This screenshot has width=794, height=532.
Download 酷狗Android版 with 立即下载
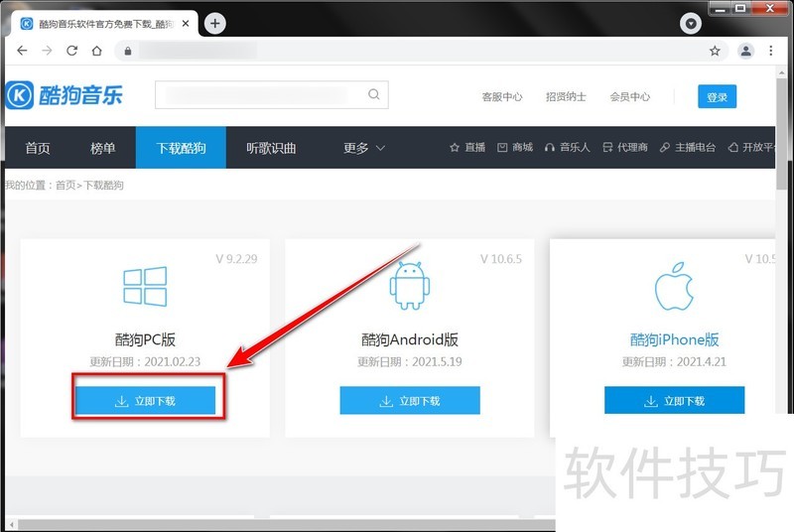pos(410,401)
